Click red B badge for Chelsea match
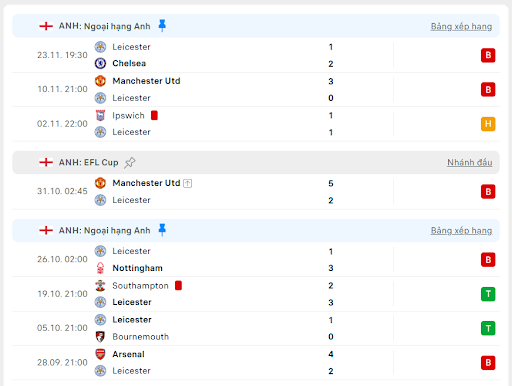The width and height of the screenshot is (512, 386). click(x=488, y=55)
